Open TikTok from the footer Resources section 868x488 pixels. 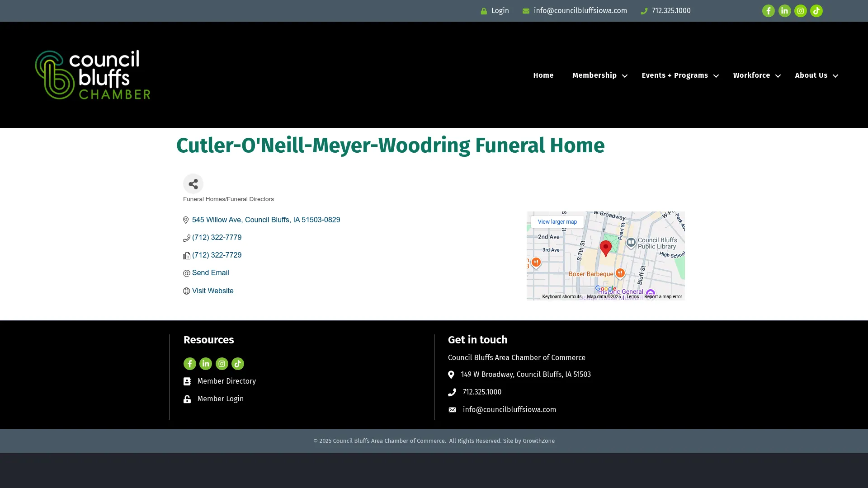[x=237, y=363]
